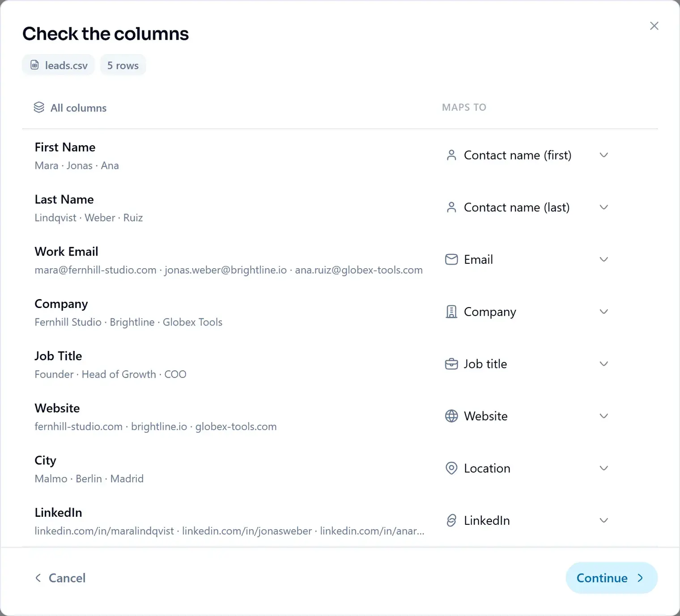The height and width of the screenshot is (616, 680).
Task: Click the 5 rows chip
Action: (x=123, y=65)
